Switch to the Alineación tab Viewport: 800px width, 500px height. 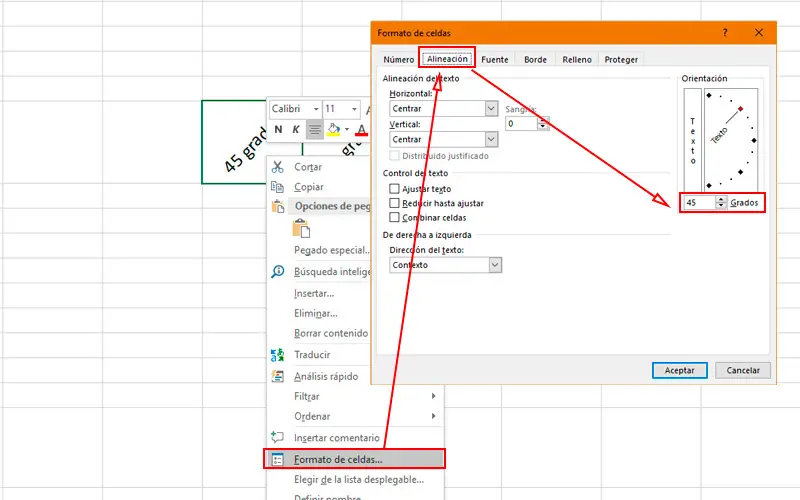click(447, 58)
